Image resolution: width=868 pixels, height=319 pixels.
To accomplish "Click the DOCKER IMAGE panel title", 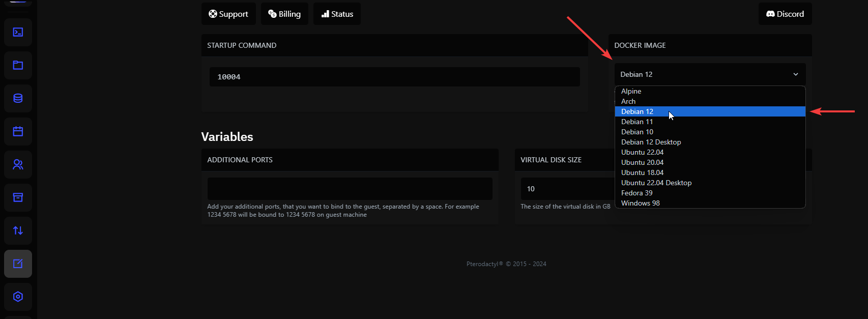I will (640, 45).
